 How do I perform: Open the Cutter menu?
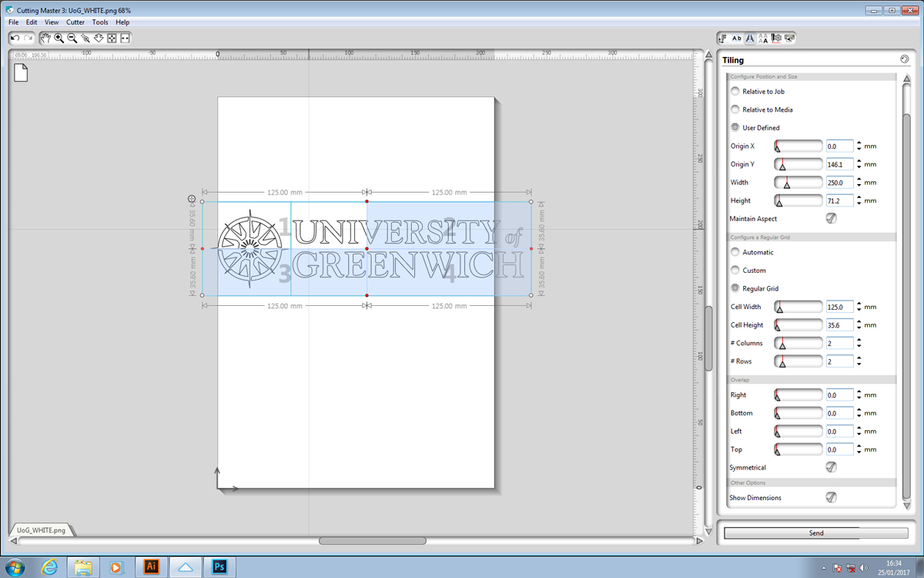[x=75, y=22]
